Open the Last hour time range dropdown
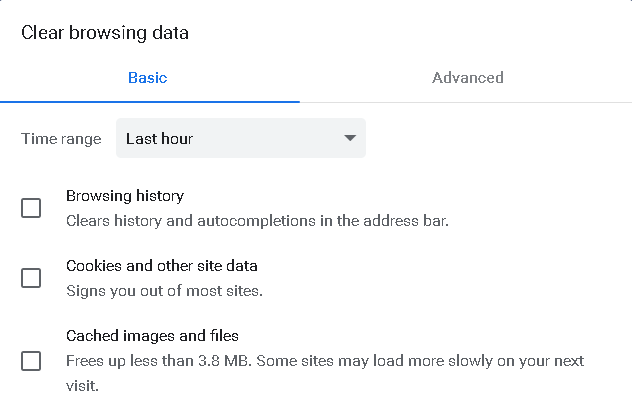This screenshot has height=406, width=632. (x=240, y=138)
